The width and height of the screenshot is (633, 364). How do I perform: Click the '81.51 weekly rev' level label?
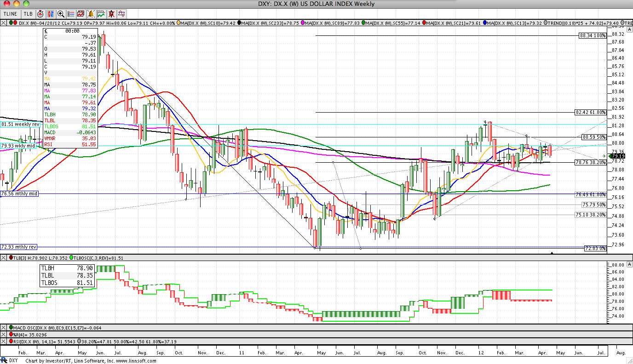point(20,124)
